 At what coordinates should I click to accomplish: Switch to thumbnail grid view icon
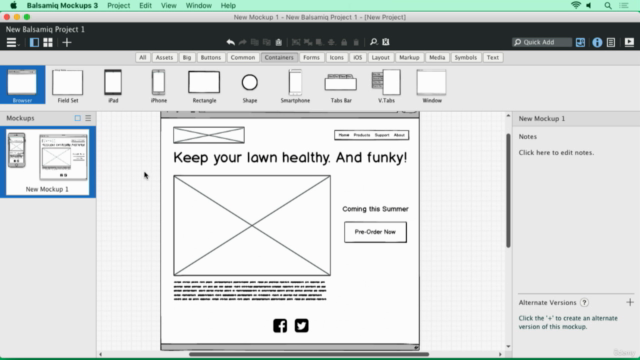tap(48, 42)
